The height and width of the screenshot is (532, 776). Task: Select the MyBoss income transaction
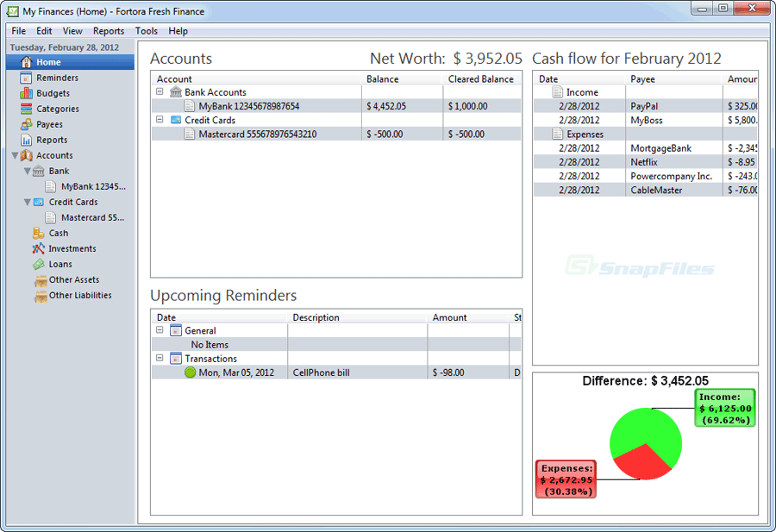(x=645, y=120)
